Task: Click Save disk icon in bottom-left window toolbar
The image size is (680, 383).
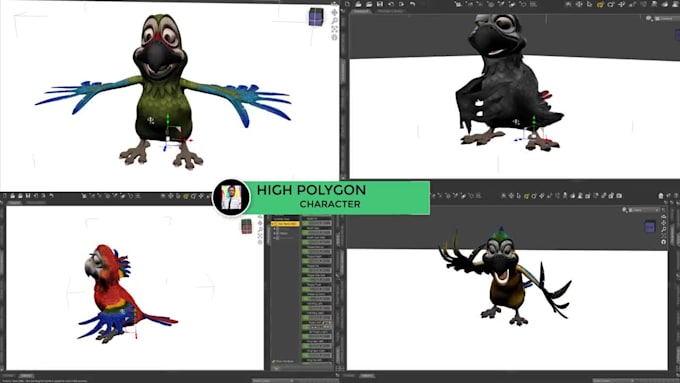Action: coord(28,196)
